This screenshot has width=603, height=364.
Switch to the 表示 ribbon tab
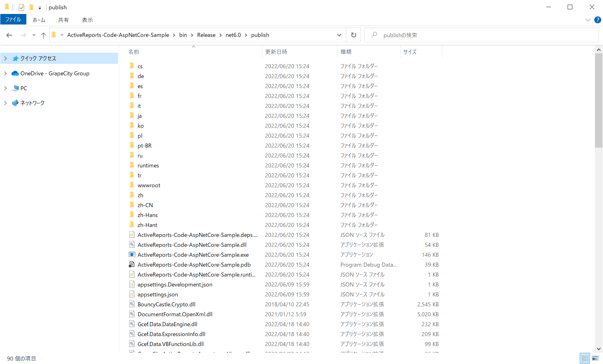coord(87,20)
